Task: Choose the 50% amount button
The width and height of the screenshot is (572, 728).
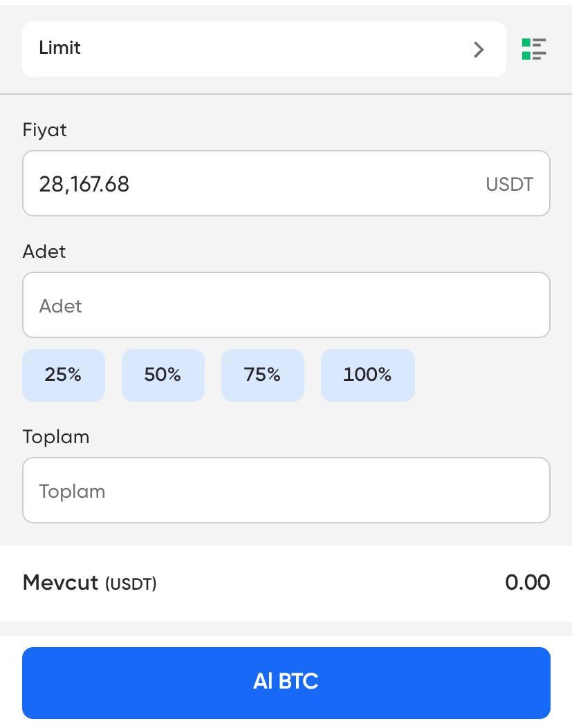Action: (163, 375)
